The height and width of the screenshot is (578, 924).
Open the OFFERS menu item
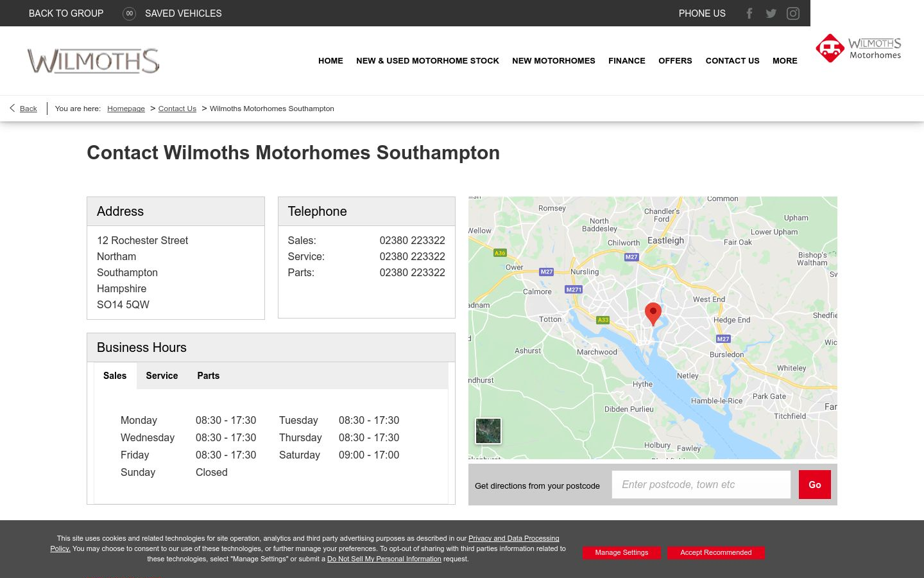[x=675, y=61]
